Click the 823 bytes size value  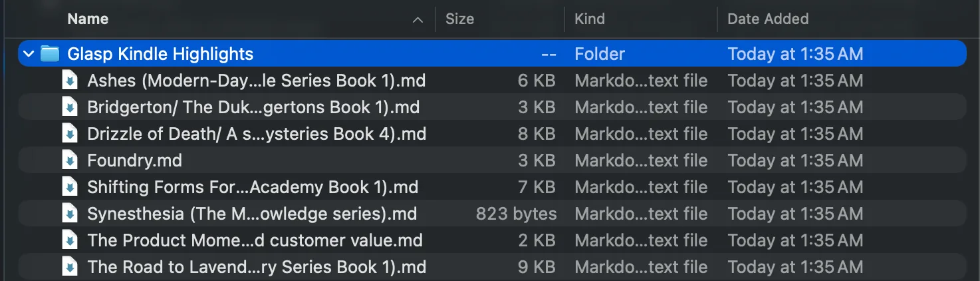516,214
